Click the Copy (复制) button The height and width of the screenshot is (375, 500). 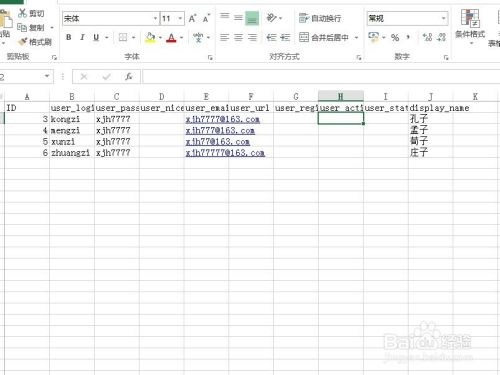31,27
